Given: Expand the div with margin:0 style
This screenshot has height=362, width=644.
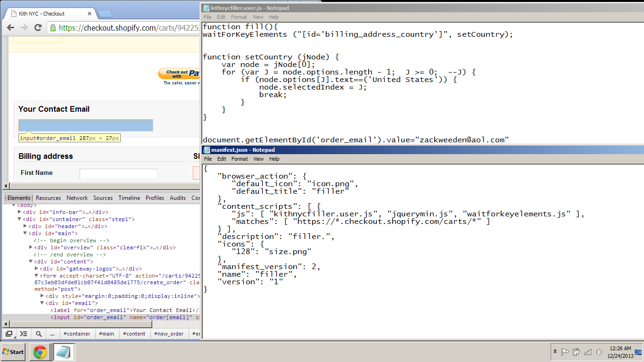Looking at the screenshot, I should pos(42,296).
